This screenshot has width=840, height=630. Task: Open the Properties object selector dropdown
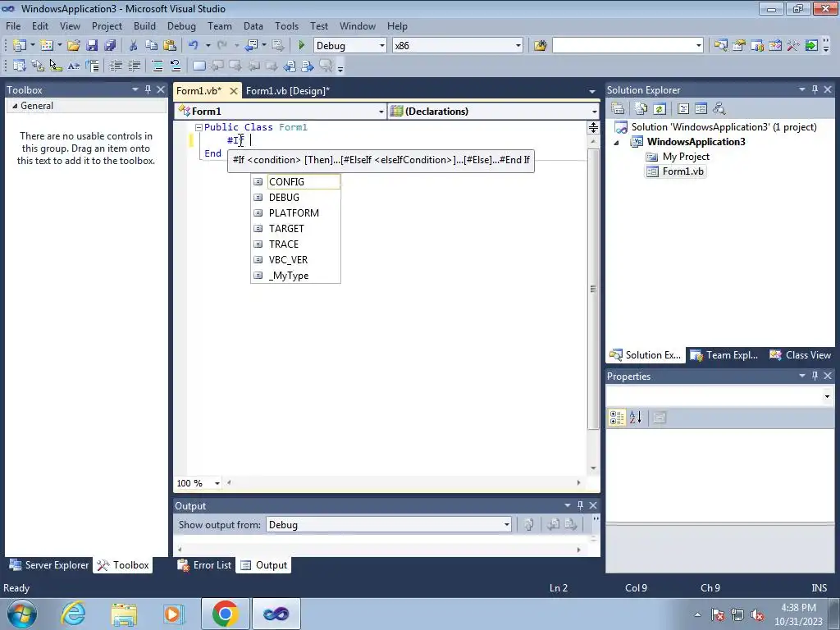pos(827,396)
